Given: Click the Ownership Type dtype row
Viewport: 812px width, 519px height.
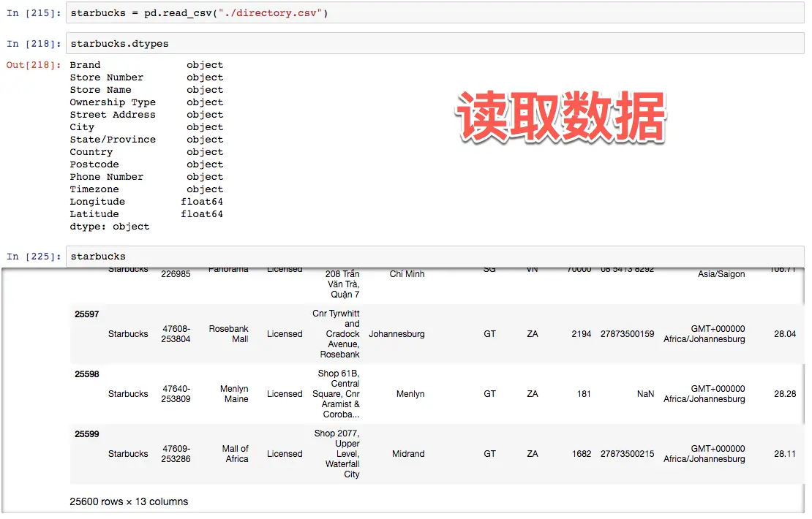Looking at the screenshot, I should pyautogui.click(x=146, y=102).
